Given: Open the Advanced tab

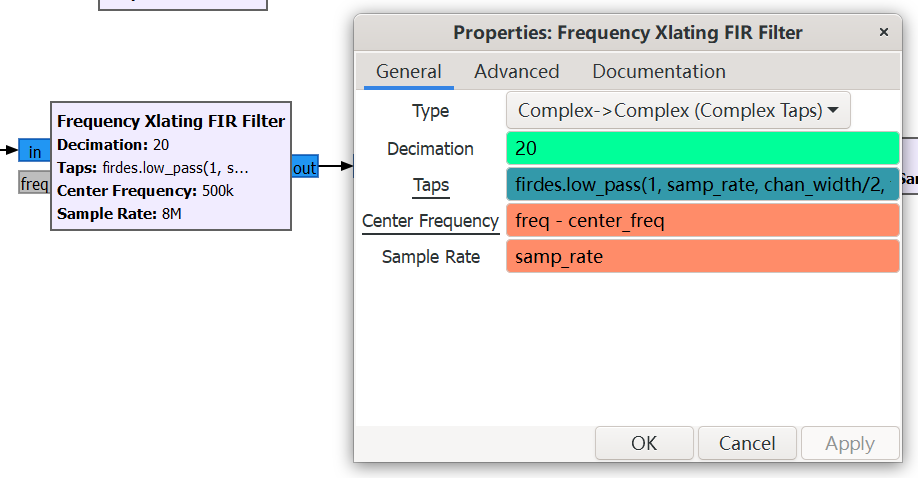Looking at the screenshot, I should (516, 71).
